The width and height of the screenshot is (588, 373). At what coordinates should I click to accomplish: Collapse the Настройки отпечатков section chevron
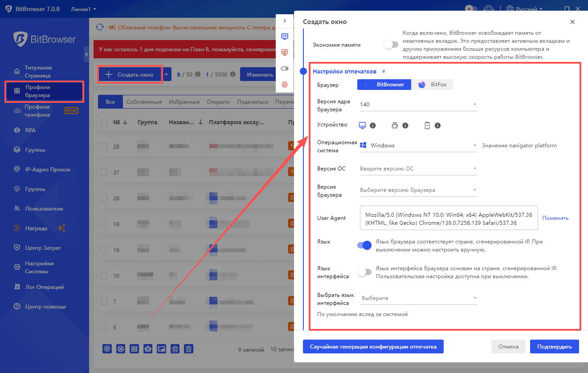[x=383, y=71]
